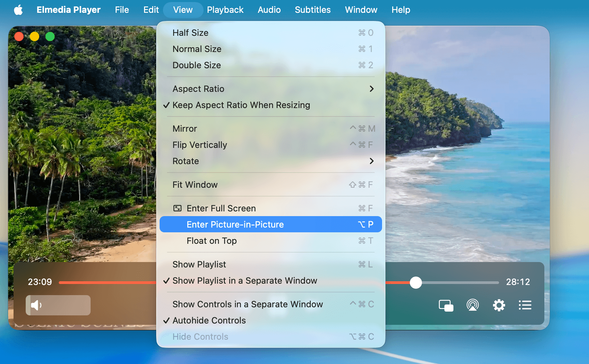Open the Subtitles menu
Screen dimensions: 589x364
pos(313,10)
